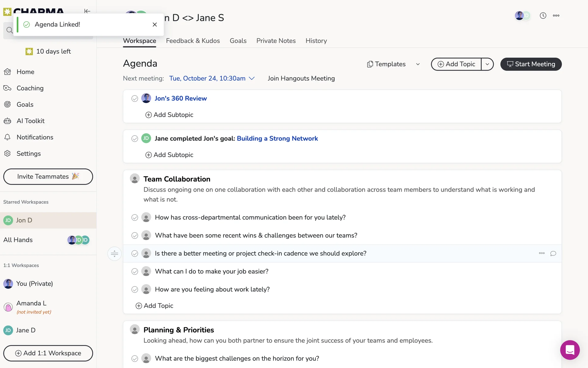Switch to the Private Notes tab
The image size is (588, 368).
276,41
